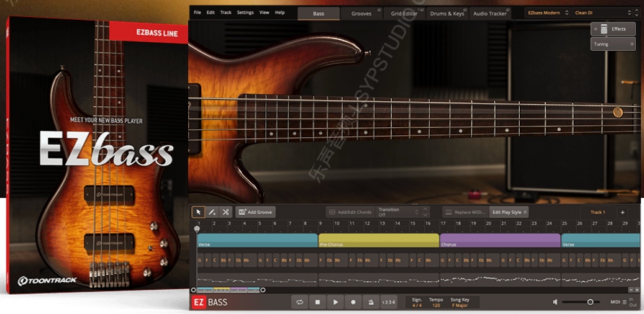Viewport: 644px width, 314px height.
Task: Click the first G chord in Verse
Action: pos(199,260)
